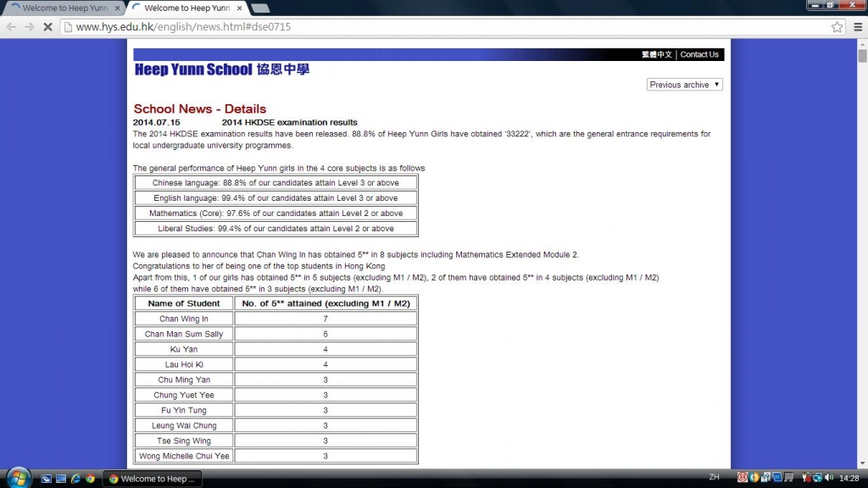This screenshot has height=488, width=868.
Task: Switch to the first Heep Yunn tab
Action: tap(59, 8)
